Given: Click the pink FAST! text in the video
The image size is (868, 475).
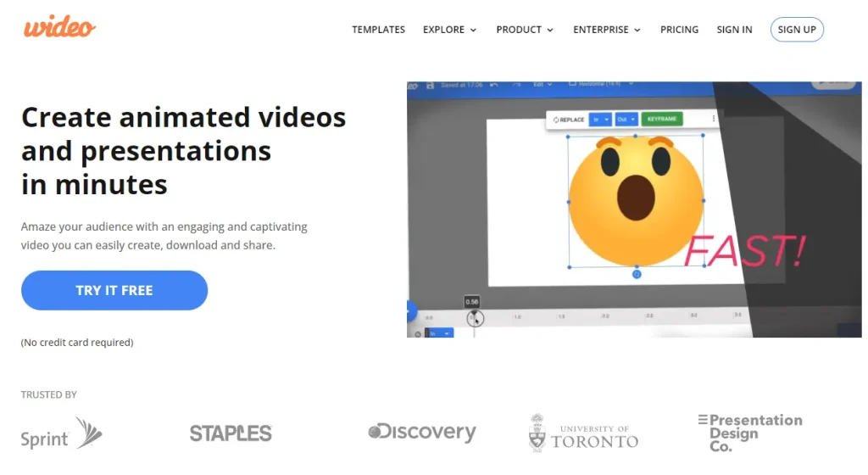Looking at the screenshot, I should pos(744,251).
